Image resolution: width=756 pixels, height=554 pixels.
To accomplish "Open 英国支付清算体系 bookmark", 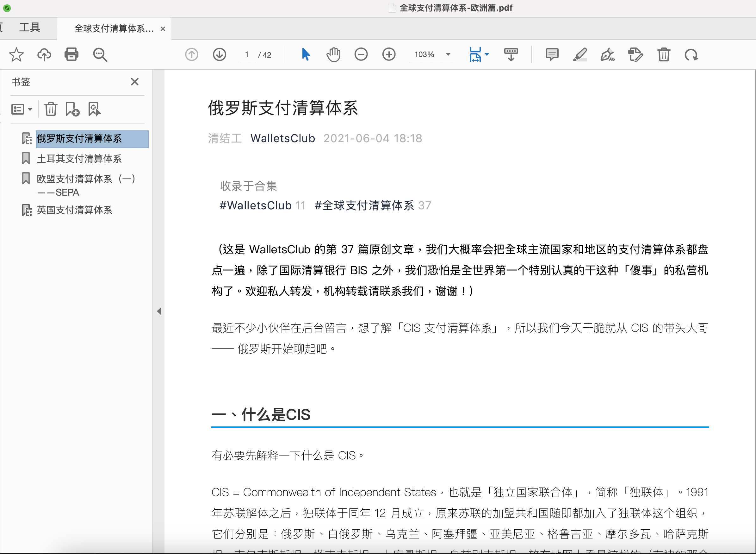I will click(x=74, y=210).
